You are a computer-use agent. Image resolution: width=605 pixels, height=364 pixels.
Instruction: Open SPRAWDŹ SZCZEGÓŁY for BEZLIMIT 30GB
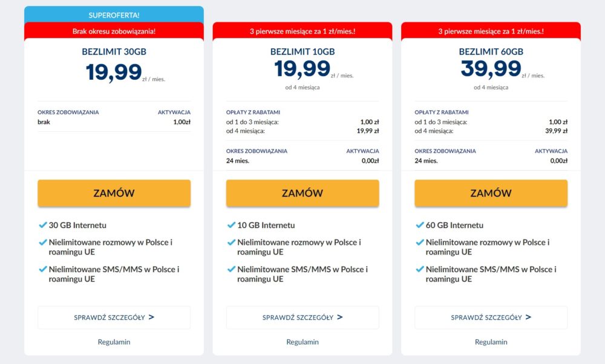tap(114, 317)
